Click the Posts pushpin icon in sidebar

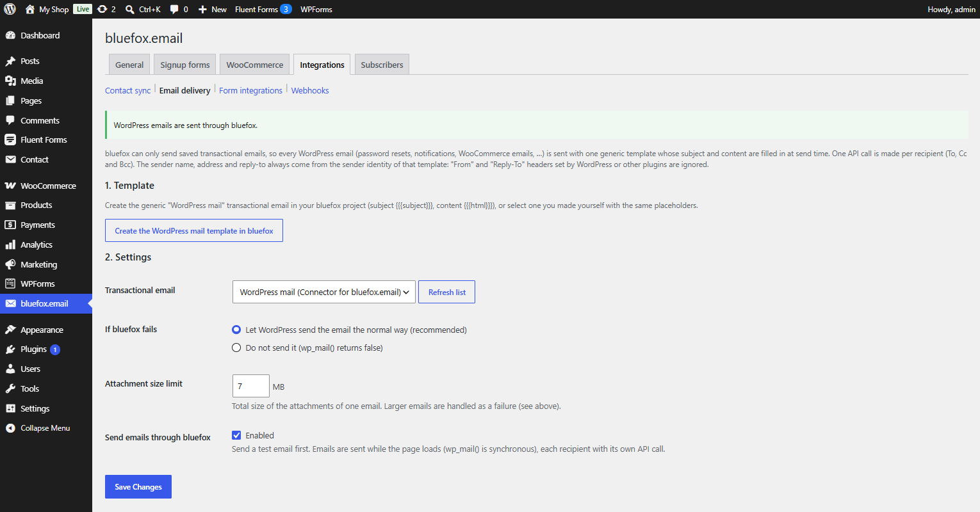point(10,61)
